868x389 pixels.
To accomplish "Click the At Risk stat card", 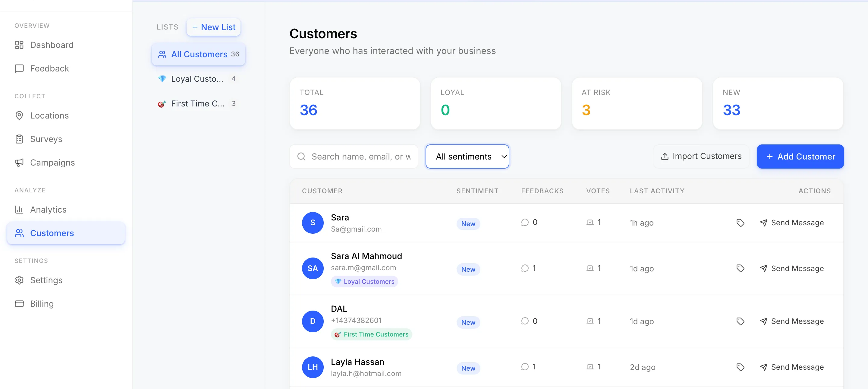I will pos(637,103).
